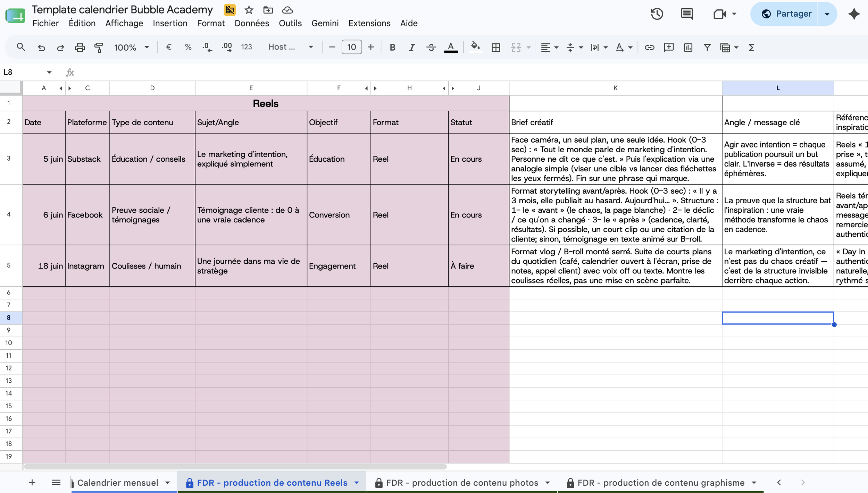Viewport: 868px width, 493px height.
Task: Toggle italic formatting
Action: [x=412, y=47]
